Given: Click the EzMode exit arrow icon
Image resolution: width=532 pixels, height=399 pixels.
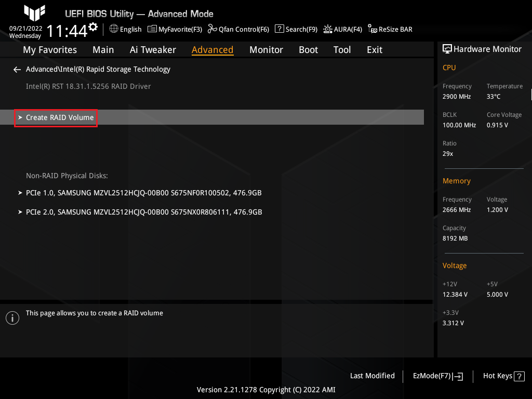Looking at the screenshot, I should [x=458, y=376].
